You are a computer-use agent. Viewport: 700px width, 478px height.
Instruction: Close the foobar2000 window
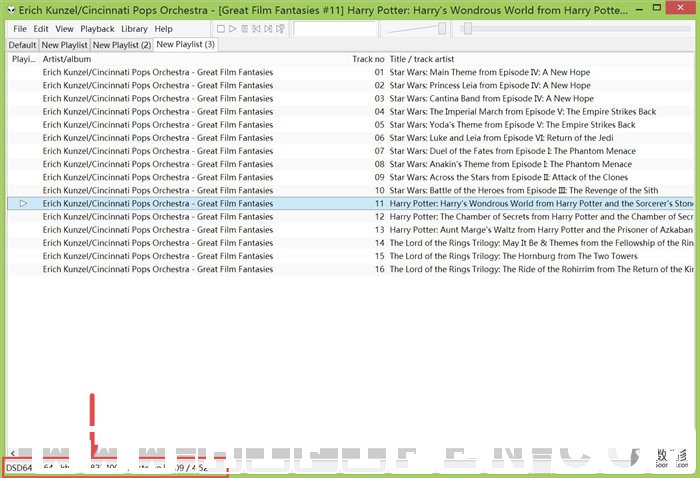click(680, 7)
